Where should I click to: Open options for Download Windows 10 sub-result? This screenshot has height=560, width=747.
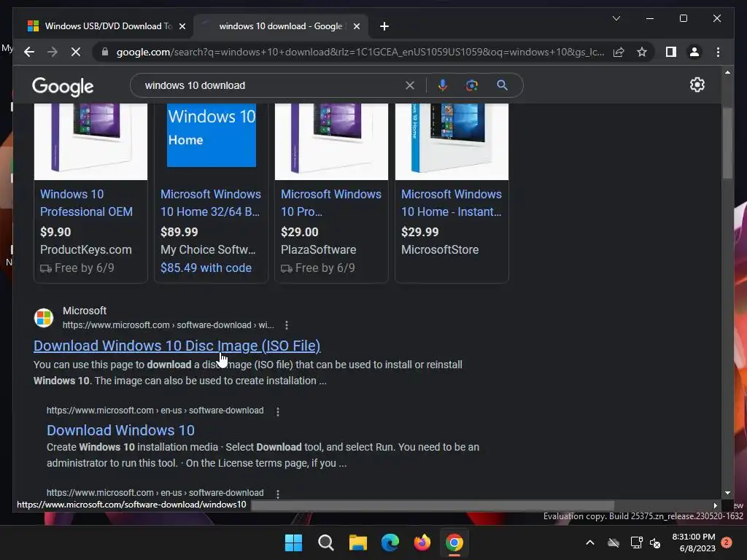278,411
